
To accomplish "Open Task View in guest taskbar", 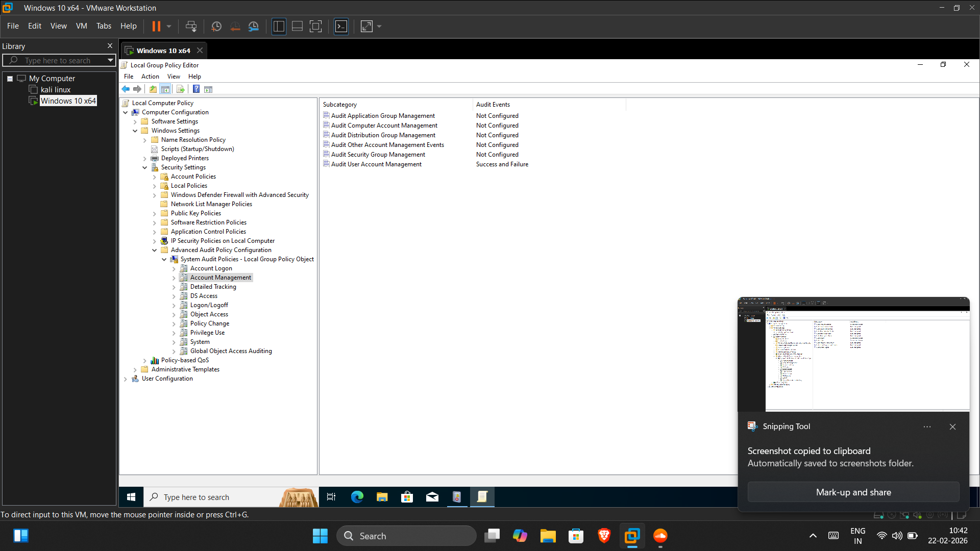I will coord(331,497).
